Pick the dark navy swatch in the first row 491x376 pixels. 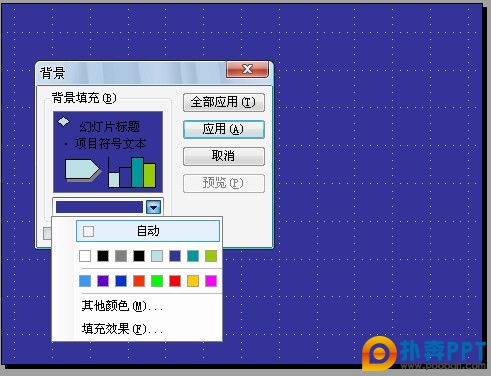tap(175, 256)
